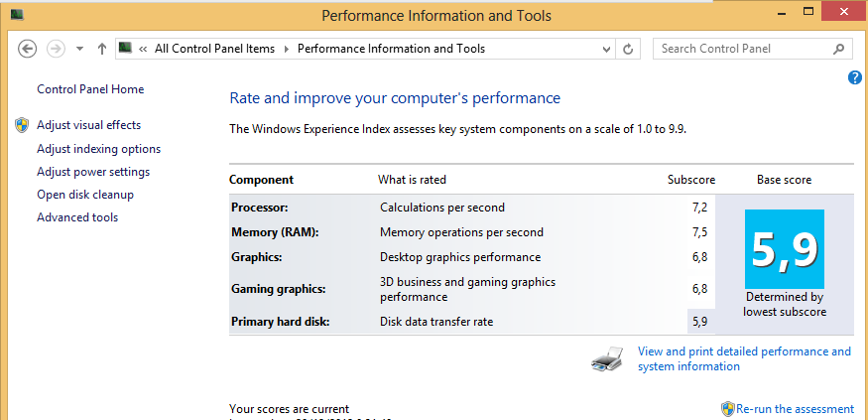
Task: Open Control Panel Home link
Action: pos(90,89)
